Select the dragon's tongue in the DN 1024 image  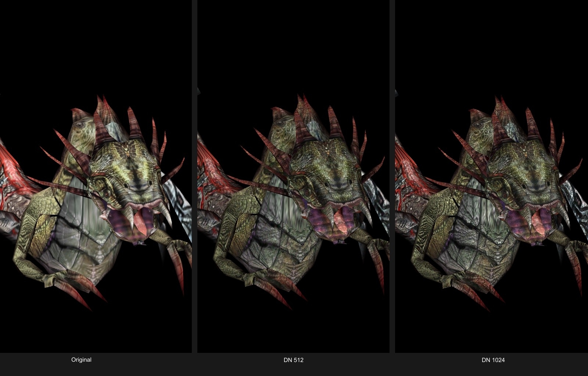click(537, 220)
